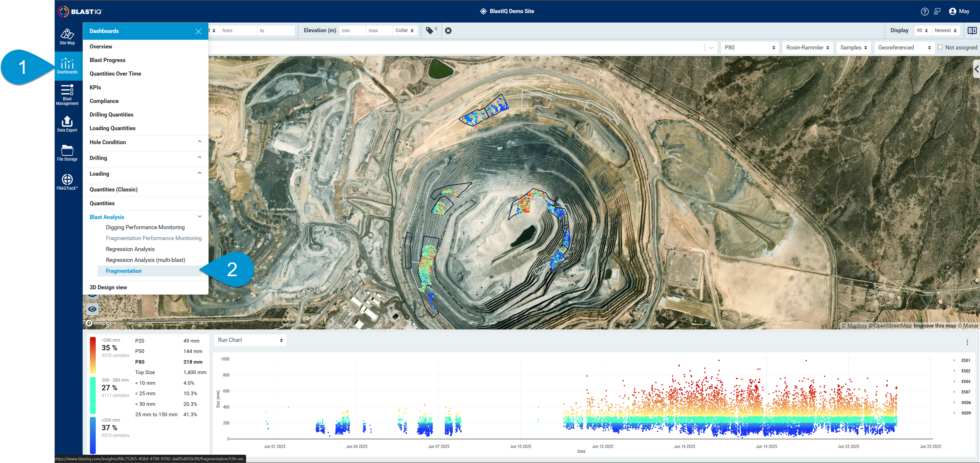
Task: Click the Improve this map link
Action: pyautogui.click(x=935, y=326)
